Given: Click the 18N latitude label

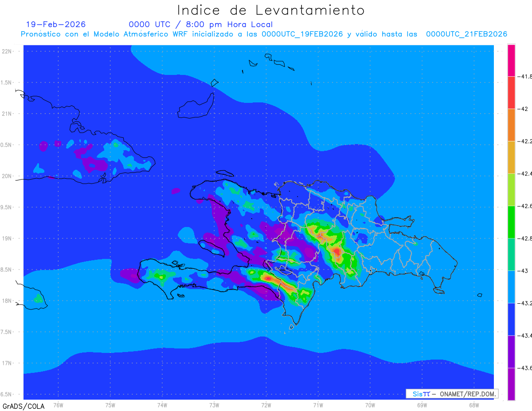Looking at the screenshot, I should coord(7,301).
